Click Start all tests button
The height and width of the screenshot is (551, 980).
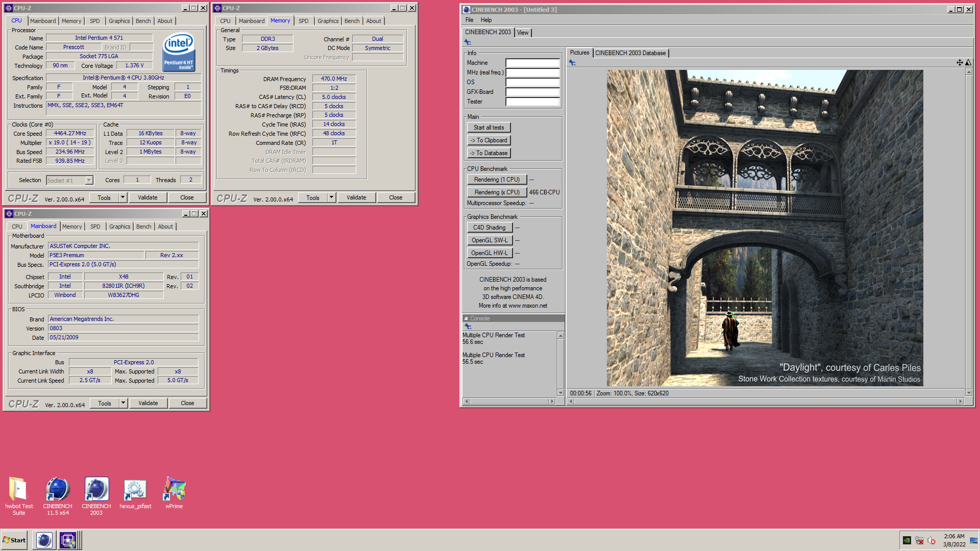tap(488, 128)
